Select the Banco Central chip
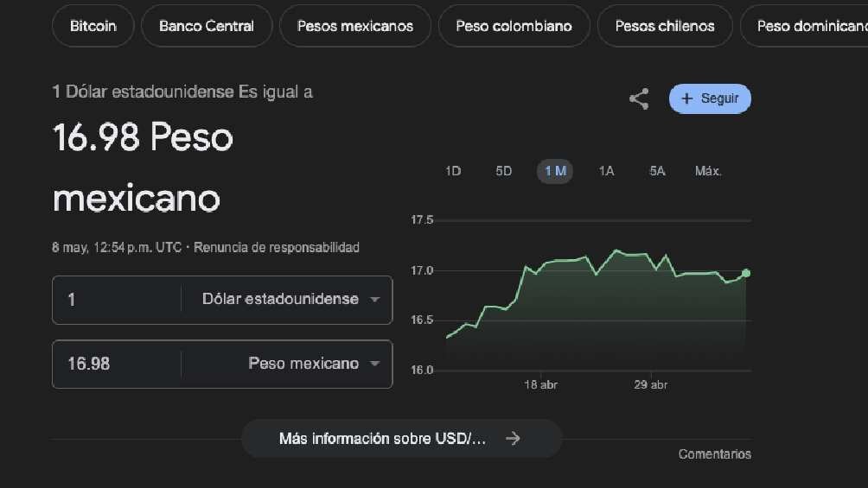The image size is (868, 488). tap(207, 26)
